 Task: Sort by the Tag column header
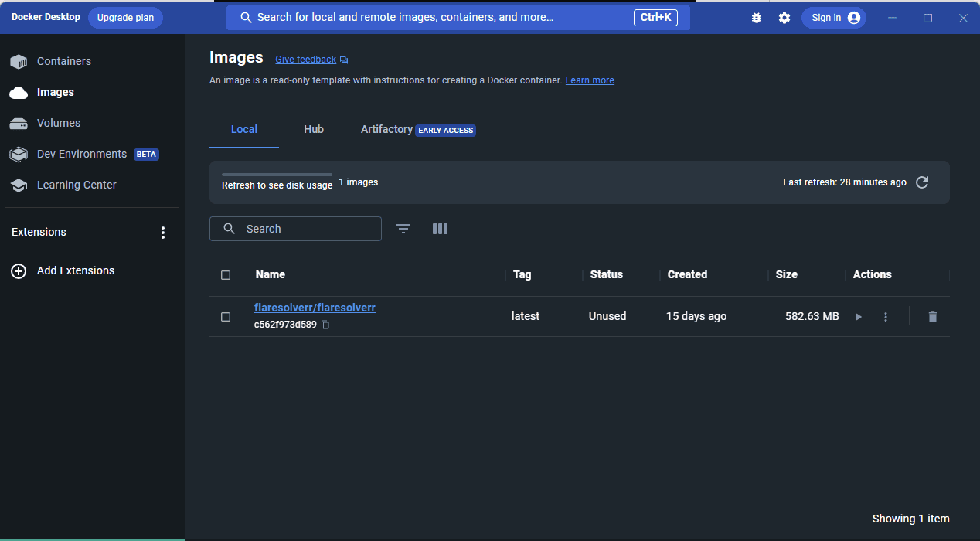click(522, 274)
